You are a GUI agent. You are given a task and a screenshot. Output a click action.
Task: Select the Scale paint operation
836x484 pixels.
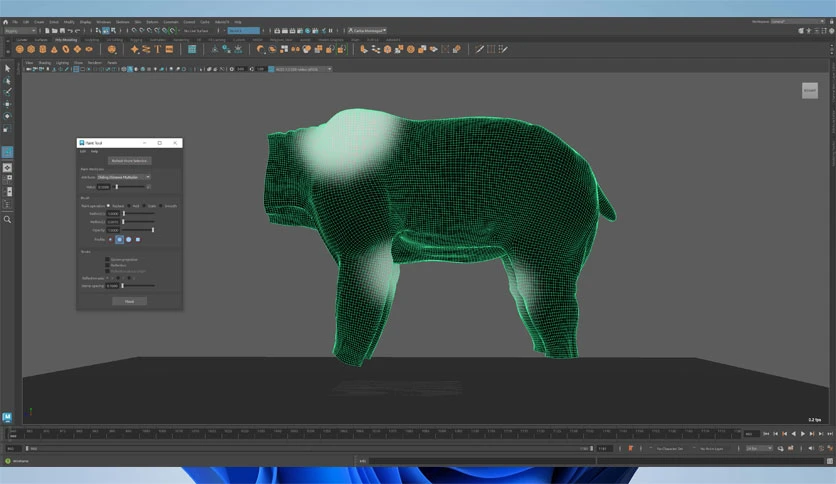(144, 206)
